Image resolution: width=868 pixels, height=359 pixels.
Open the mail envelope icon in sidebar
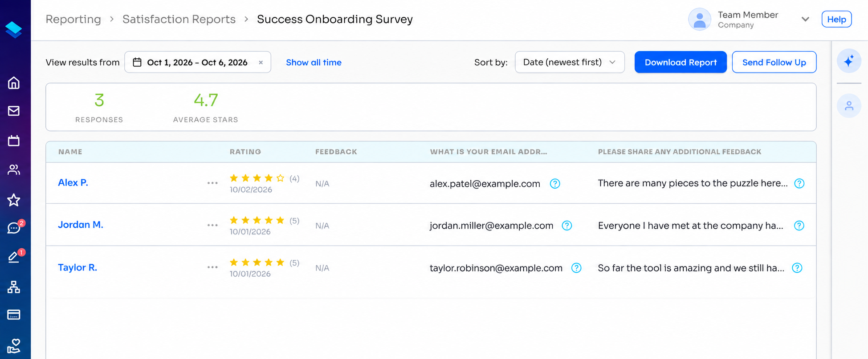pyautogui.click(x=14, y=111)
